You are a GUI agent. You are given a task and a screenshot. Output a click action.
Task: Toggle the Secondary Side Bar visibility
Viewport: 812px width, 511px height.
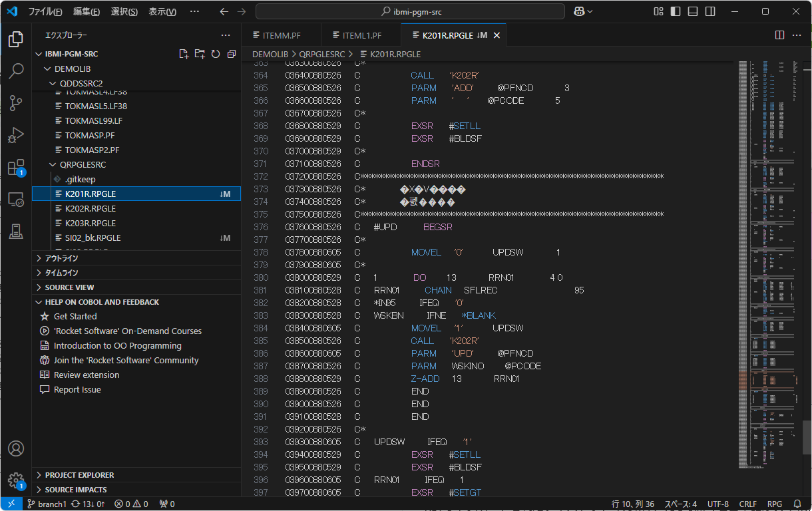pyautogui.click(x=710, y=11)
